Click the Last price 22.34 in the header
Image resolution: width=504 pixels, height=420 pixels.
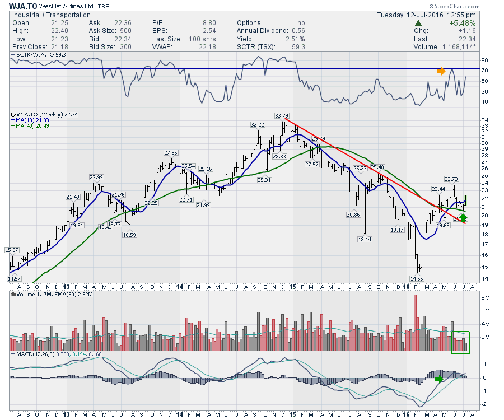click(x=467, y=39)
